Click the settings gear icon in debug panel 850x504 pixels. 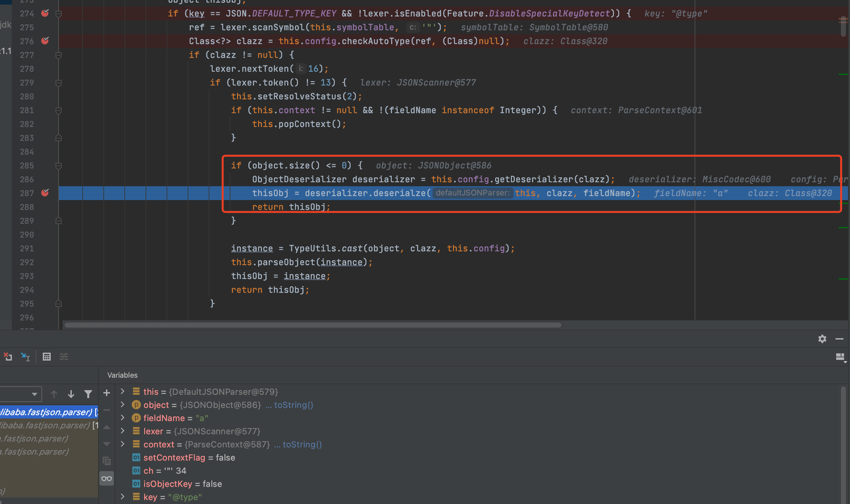tap(822, 339)
